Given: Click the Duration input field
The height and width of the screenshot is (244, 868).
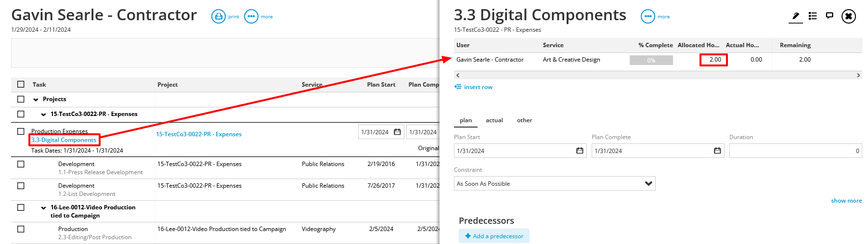Looking at the screenshot, I should coord(795,151).
